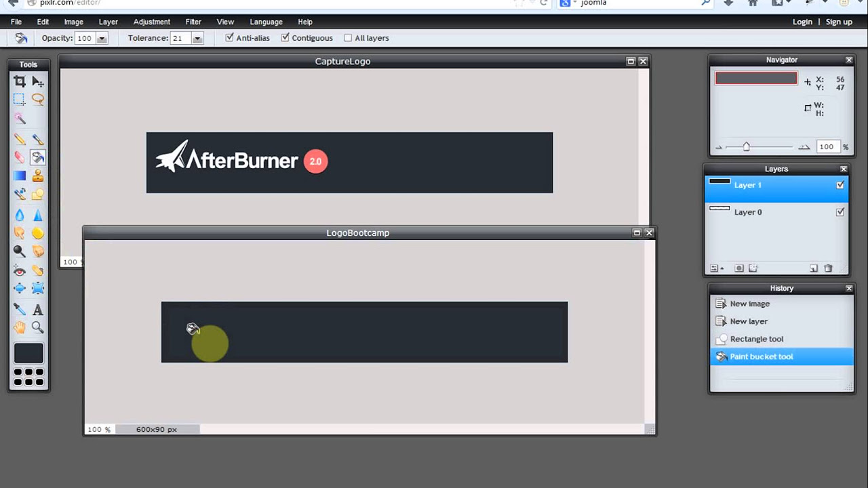The height and width of the screenshot is (488, 868).
Task: Select the Eraser tool
Action: click(20, 157)
